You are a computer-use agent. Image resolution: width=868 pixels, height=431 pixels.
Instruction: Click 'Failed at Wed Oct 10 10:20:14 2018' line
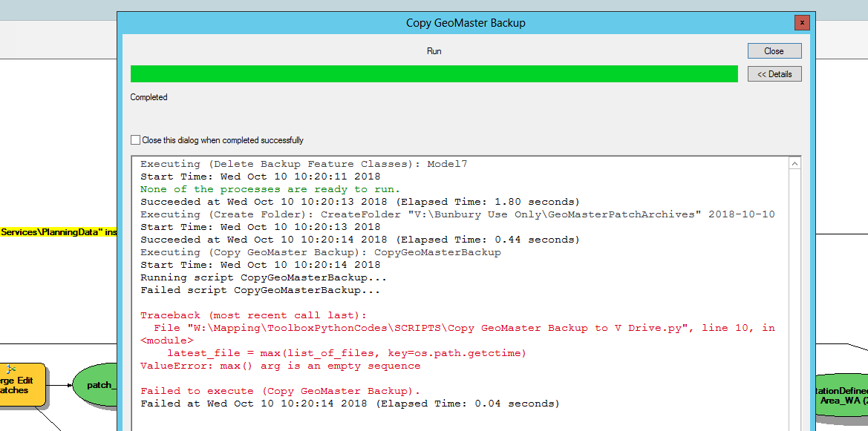tap(350, 404)
